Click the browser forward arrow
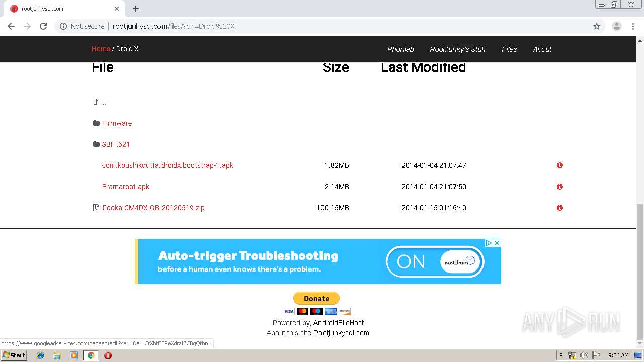 [x=27, y=26]
